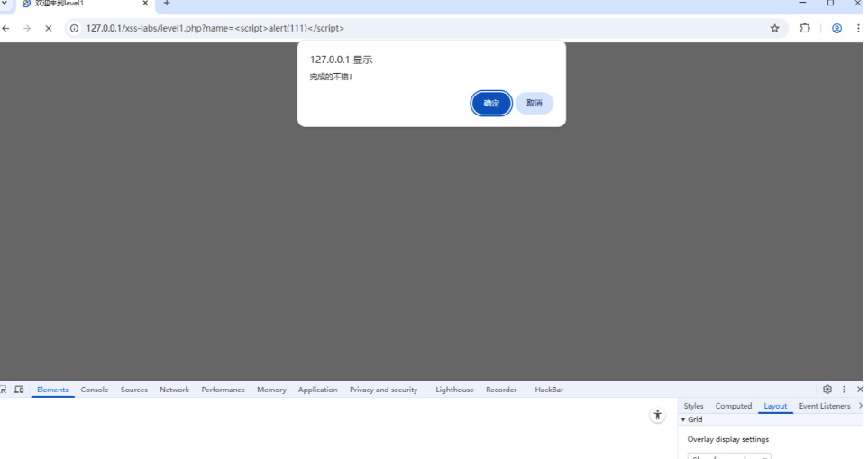Switch to the Computed sidebar tab
868x459 pixels.
[x=734, y=406]
